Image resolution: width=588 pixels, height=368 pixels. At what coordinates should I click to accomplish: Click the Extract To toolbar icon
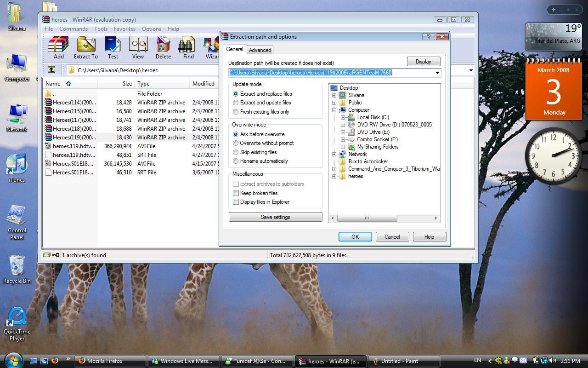(x=86, y=48)
